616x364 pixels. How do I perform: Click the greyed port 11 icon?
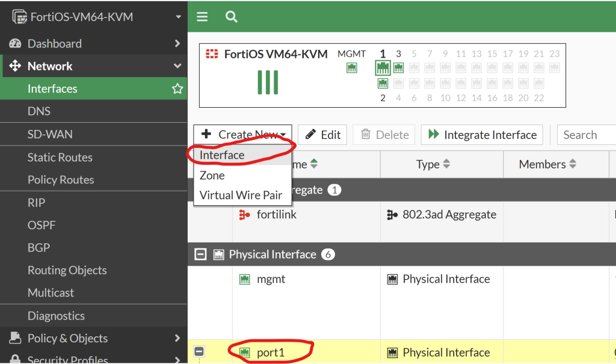coord(461,68)
